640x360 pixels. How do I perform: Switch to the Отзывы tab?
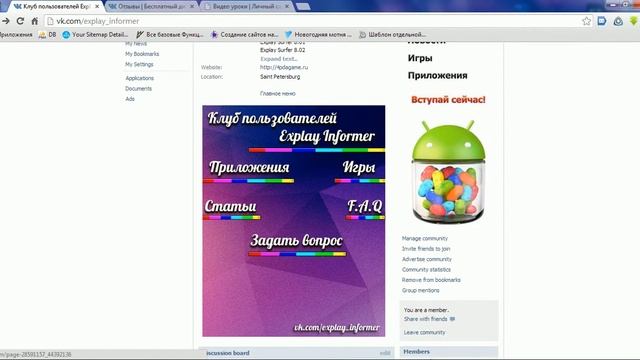pos(151,7)
